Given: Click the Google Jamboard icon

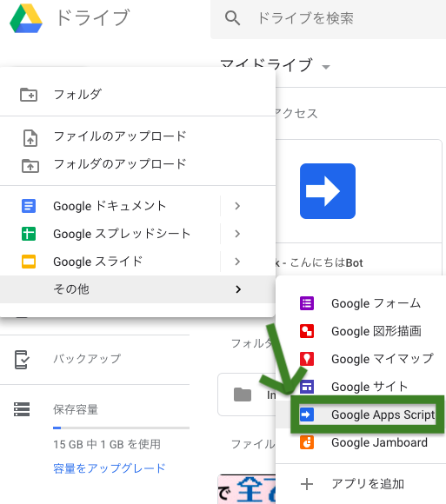Looking at the screenshot, I should click(x=307, y=442).
